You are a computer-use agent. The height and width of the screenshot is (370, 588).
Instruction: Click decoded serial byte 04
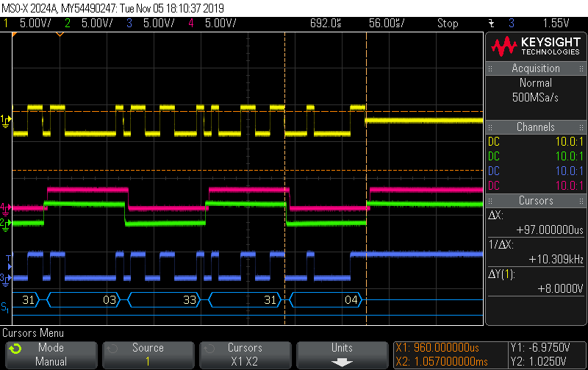[x=351, y=300]
